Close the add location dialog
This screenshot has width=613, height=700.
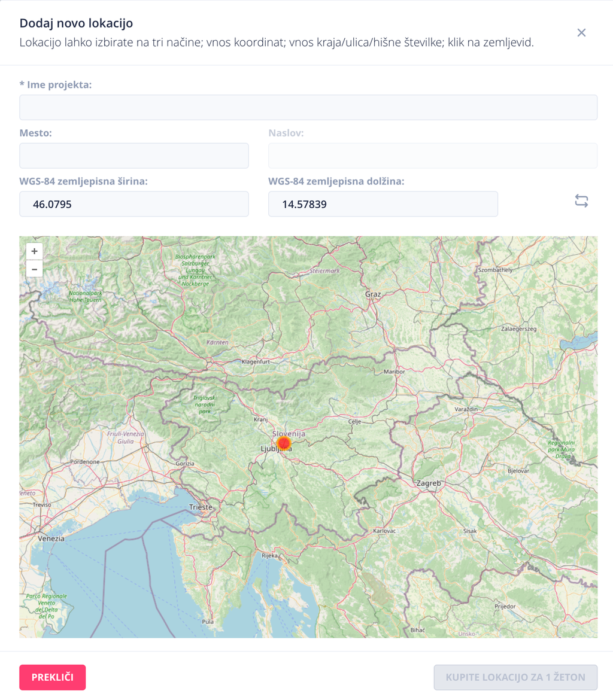[581, 33]
